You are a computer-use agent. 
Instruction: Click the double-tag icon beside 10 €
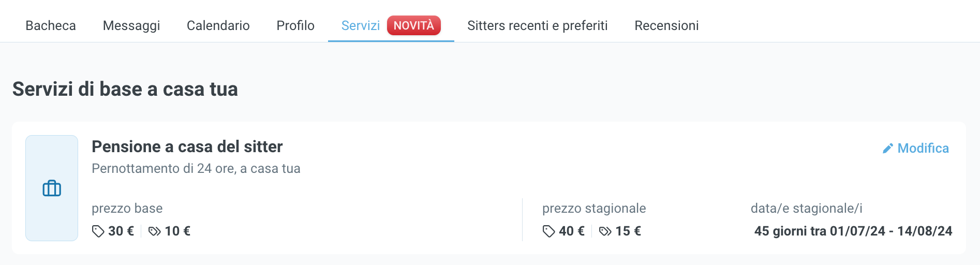click(x=154, y=231)
